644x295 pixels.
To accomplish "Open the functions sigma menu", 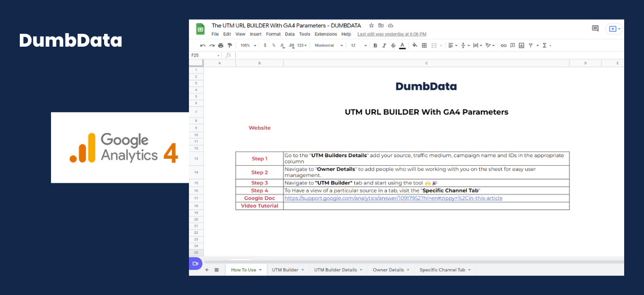I will pos(546,46).
